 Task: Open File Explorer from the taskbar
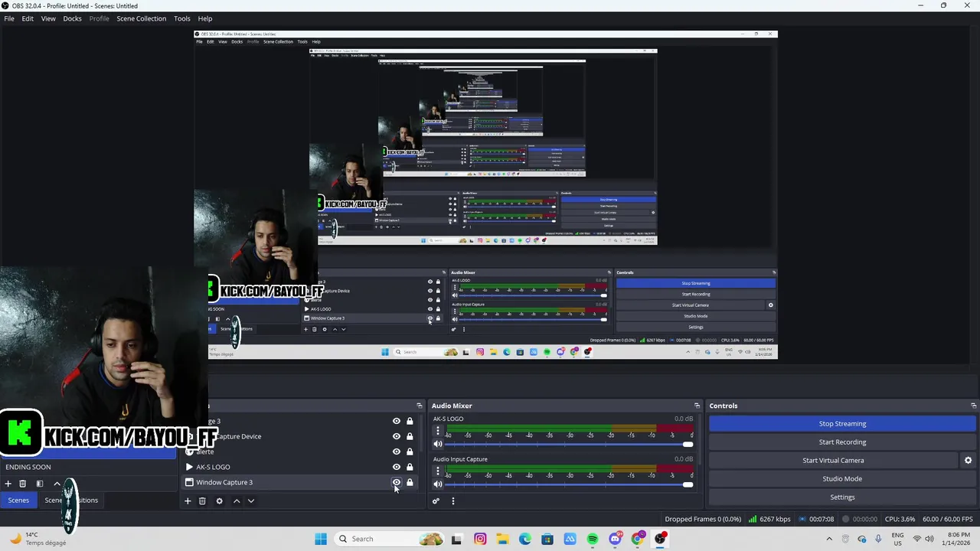click(502, 539)
